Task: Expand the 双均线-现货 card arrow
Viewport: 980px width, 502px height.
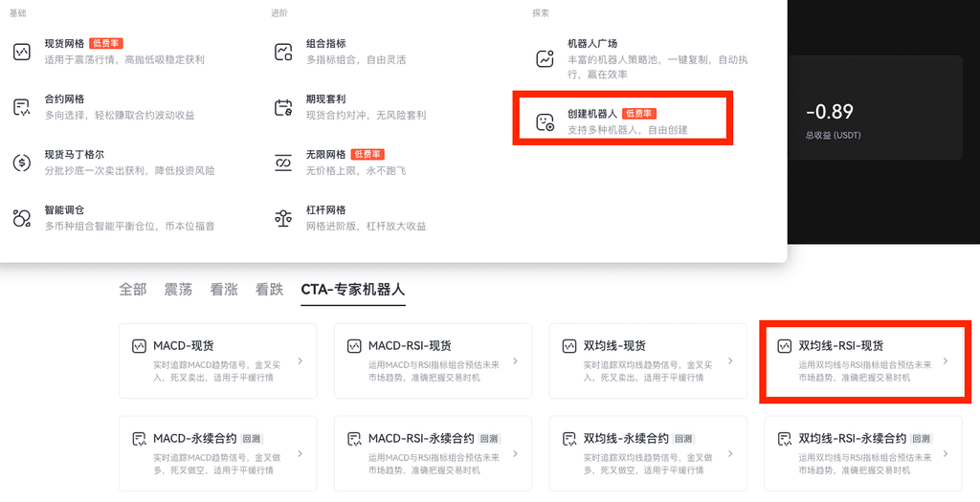Action: (x=730, y=361)
